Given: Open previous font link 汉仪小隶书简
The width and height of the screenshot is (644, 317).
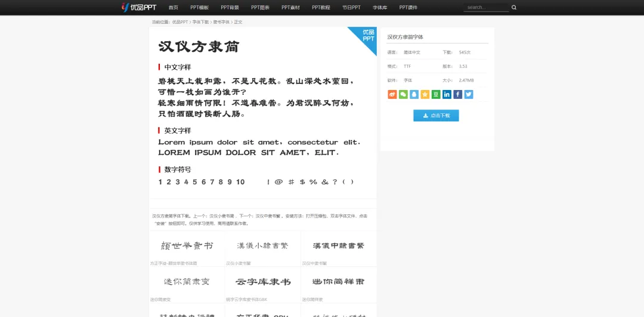Looking at the screenshot, I should (x=222, y=216).
